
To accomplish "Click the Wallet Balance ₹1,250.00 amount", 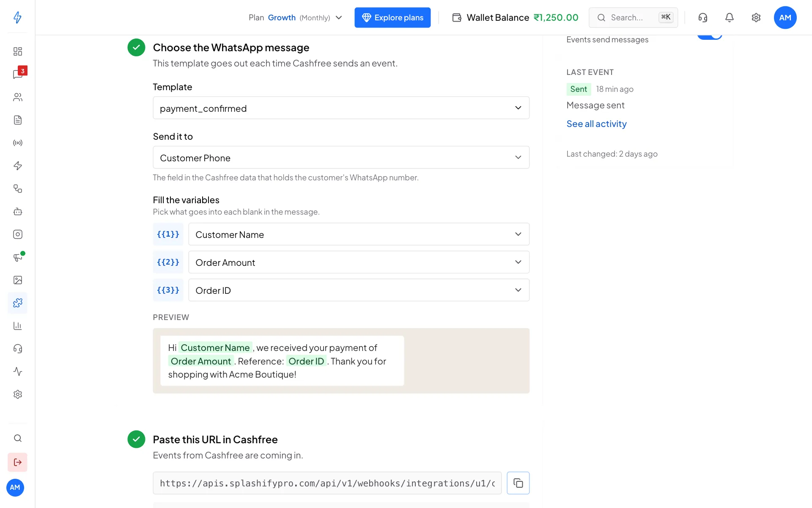I will click(556, 17).
